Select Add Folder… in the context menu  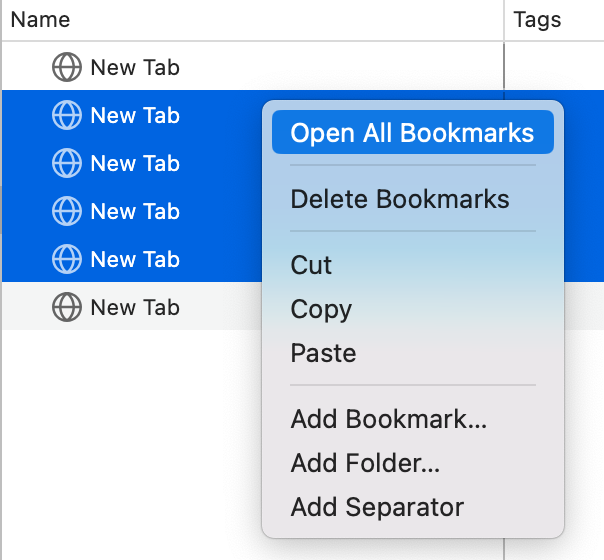[x=365, y=463]
